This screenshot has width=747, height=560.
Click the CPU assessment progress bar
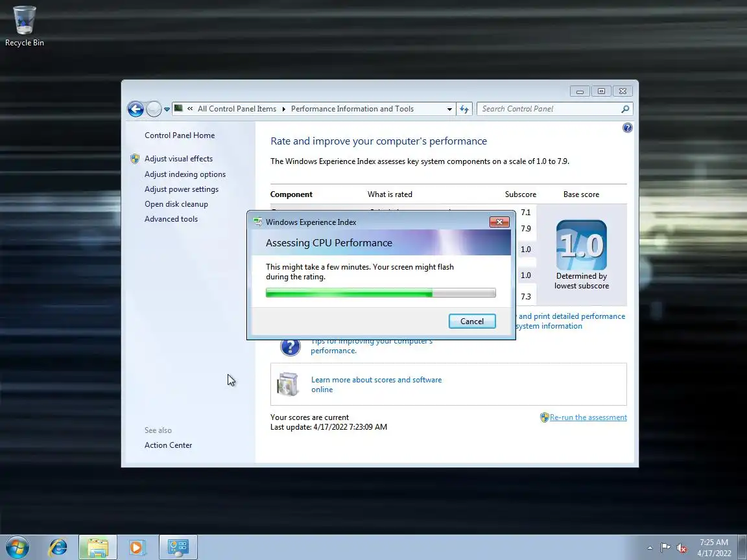tap(381, 293)
